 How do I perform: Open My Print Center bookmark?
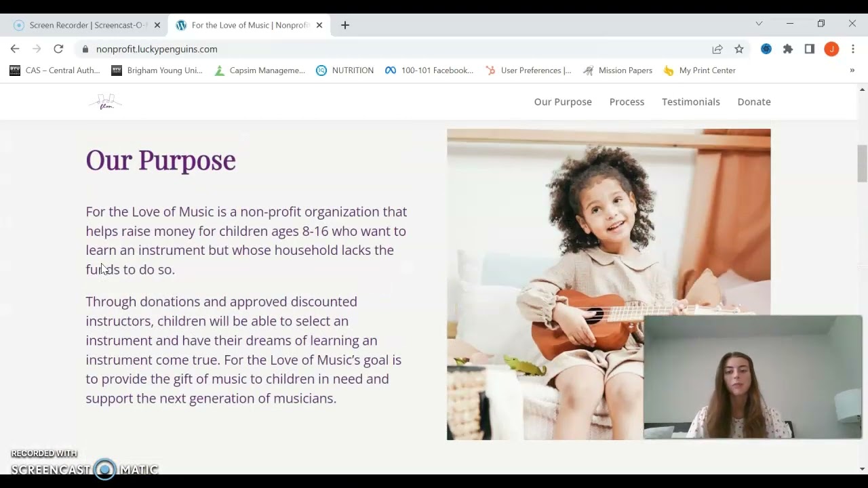pos(699,70)
